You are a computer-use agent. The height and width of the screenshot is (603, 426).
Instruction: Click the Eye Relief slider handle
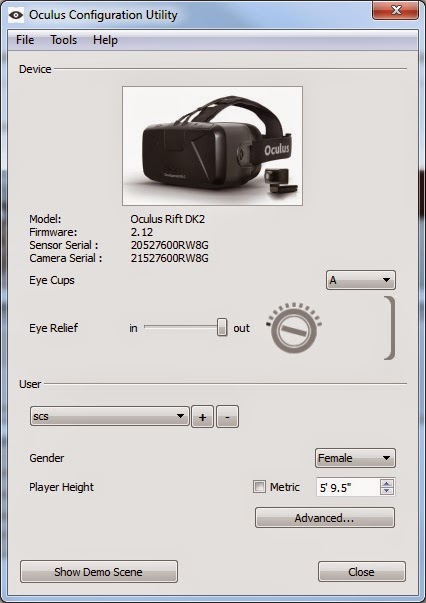pyautogui.click(x=222, y=327)
